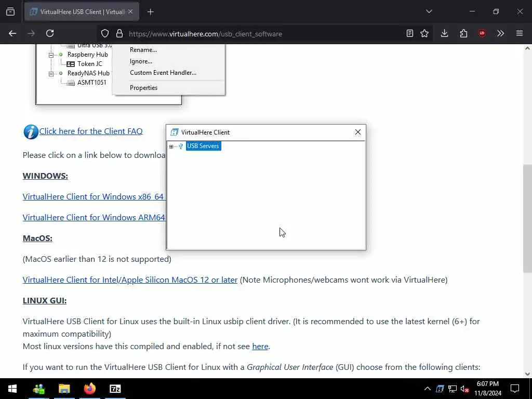Select Token JC device in tree
This screenshot has width=532, height=399.
[x=89, y=64]
